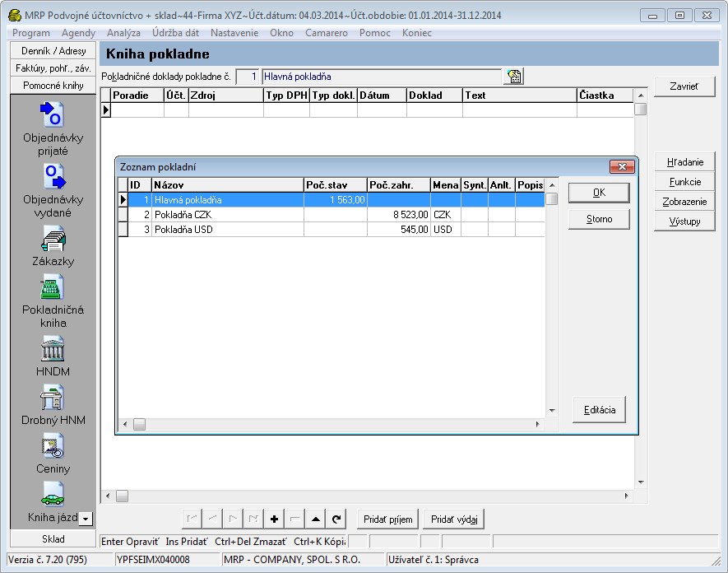Open Objednávky vydané sidebar icon

click(x=54, y=176)
